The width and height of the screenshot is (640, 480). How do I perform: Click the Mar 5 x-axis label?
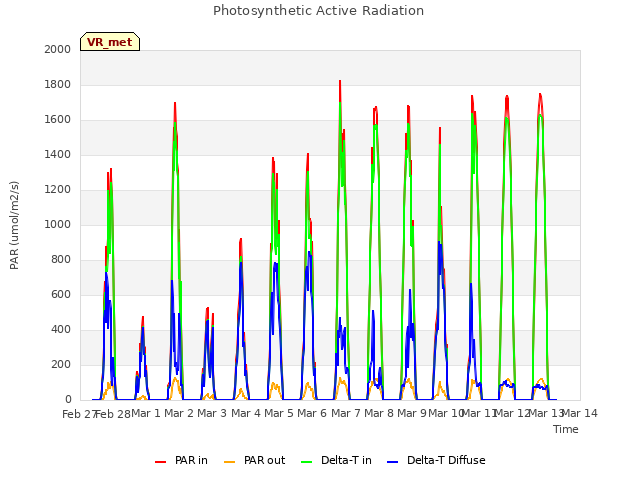279,413
